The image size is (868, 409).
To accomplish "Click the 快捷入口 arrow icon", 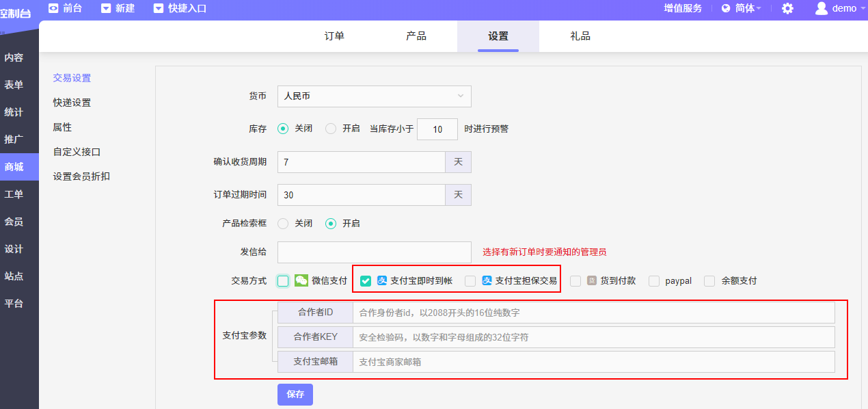I will [x=159, y=8].
